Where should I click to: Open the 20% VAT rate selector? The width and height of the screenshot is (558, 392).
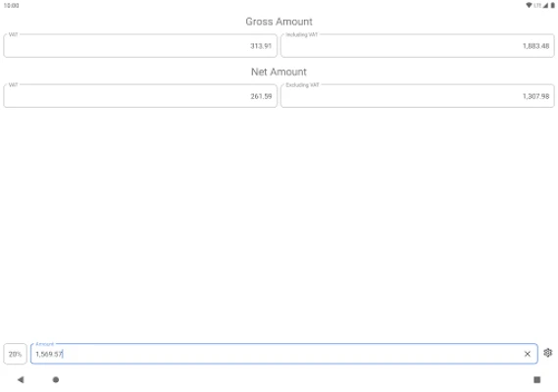(15, 354)
